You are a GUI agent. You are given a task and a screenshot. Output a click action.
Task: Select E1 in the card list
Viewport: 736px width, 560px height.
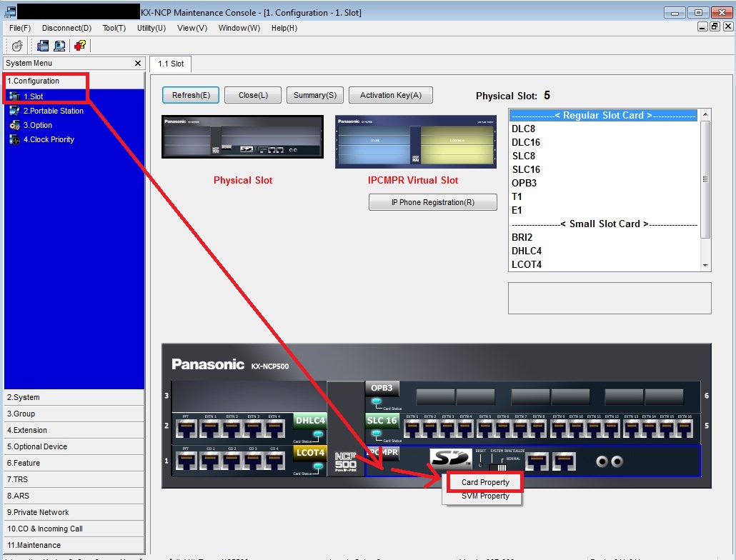tap(603, 210)
